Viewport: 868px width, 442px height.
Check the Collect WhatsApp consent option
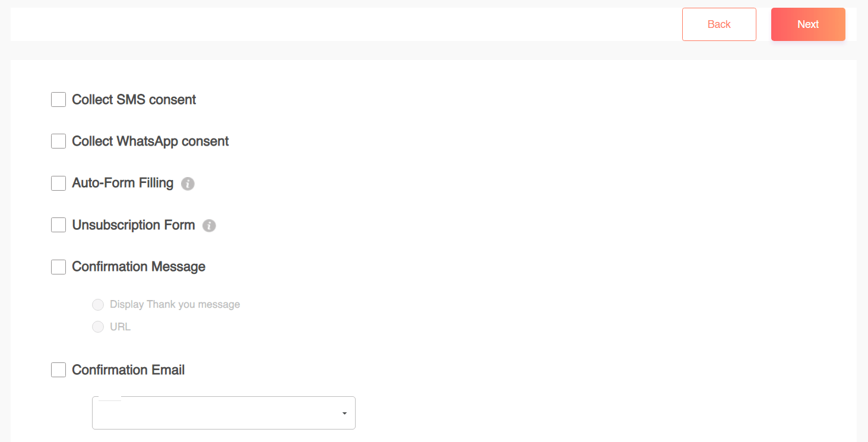58,141
